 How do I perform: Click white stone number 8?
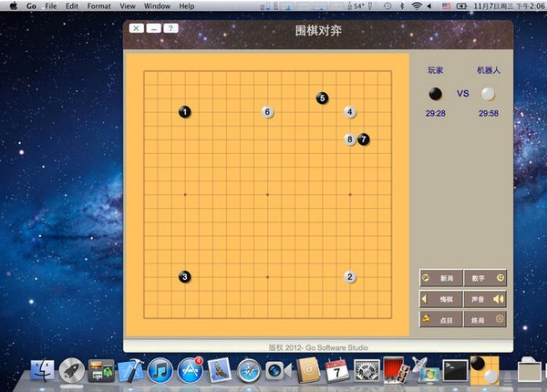[x=350, y=139]
